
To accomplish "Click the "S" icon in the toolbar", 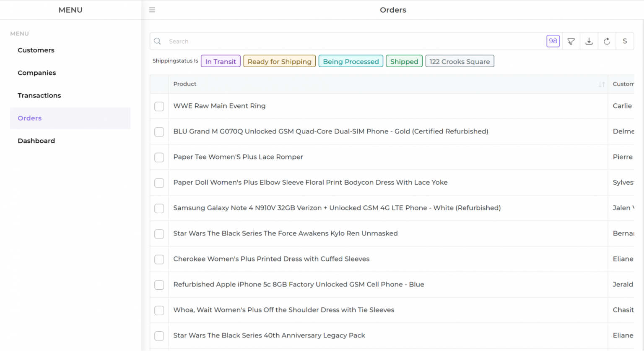I will pos(625,41).
